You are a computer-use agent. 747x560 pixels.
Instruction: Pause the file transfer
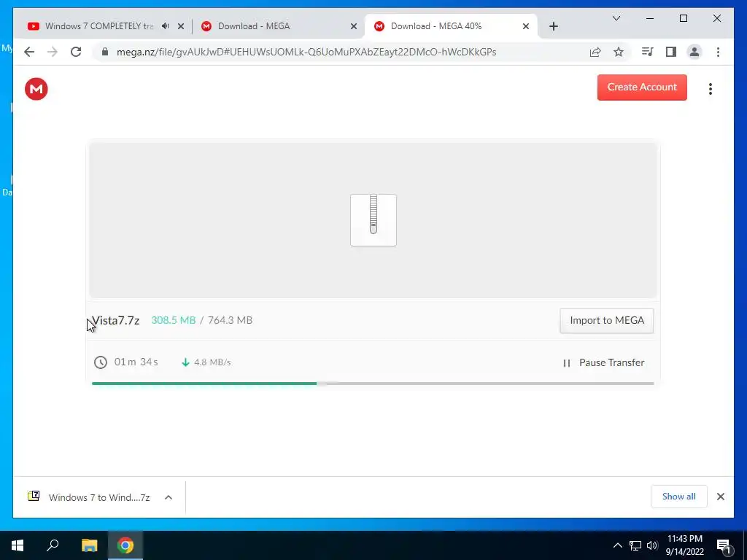[x=603, y=363]
